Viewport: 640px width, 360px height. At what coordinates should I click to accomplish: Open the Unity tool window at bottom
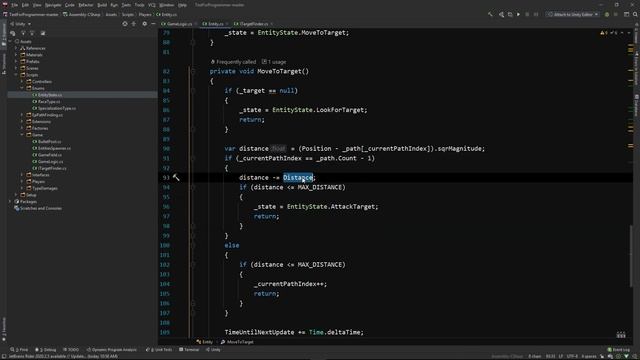213,350
